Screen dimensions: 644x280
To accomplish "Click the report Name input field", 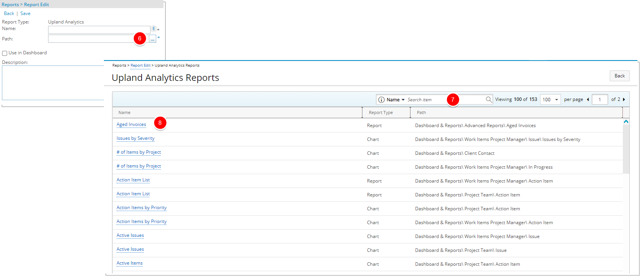I will 99,30.
